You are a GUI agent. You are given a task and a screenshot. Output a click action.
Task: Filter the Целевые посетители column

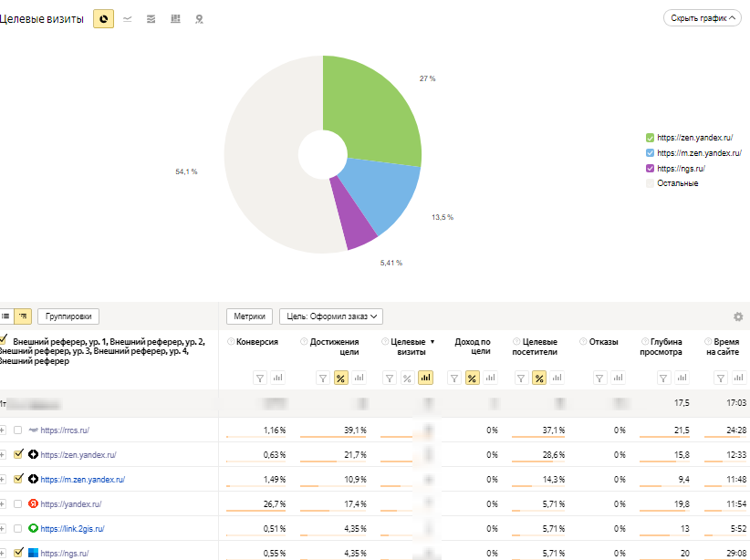pos(521,379)
